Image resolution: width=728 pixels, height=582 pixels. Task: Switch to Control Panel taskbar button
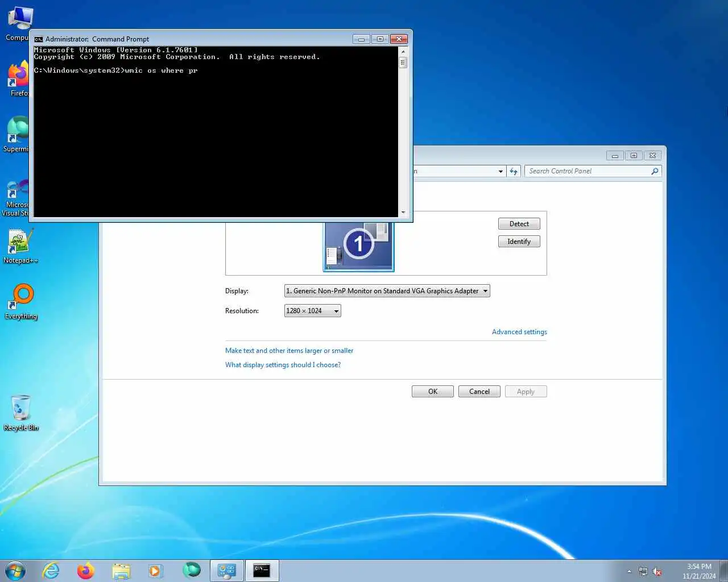pyautogui.click(x=227, y=571)
